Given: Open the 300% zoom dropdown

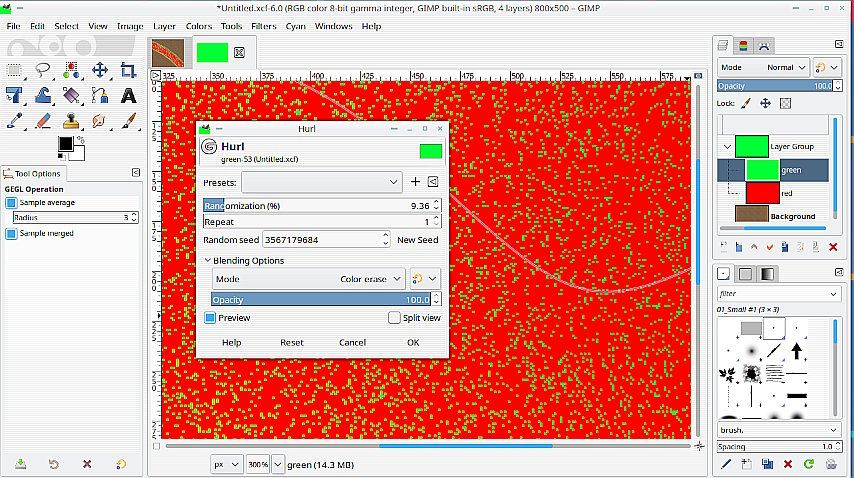Looking at the screenshot, I should [x=278, y=464].
